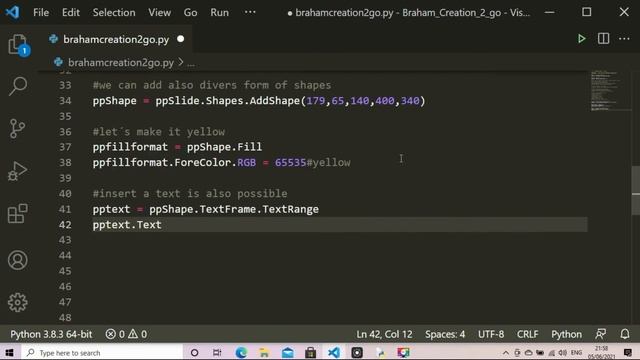Select the brahamcreation2go.py editor tab
This screenshot has width=640, height=360.
pyautogui.click(x=116, y=39)
